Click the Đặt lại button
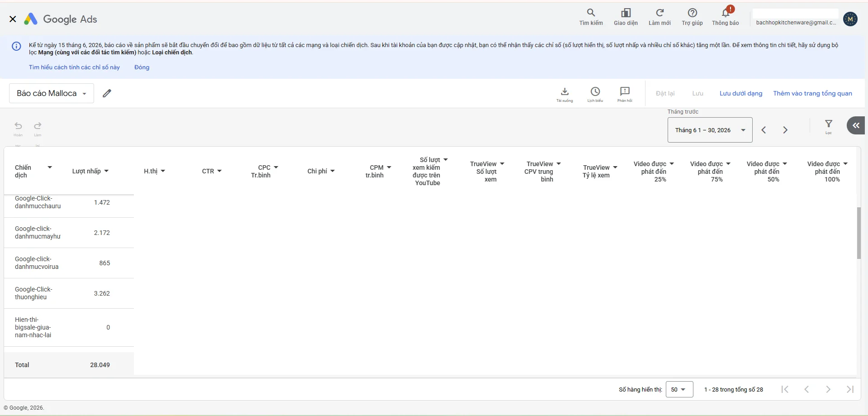Viewport: 868px width, 416px height. pos(665,93)
